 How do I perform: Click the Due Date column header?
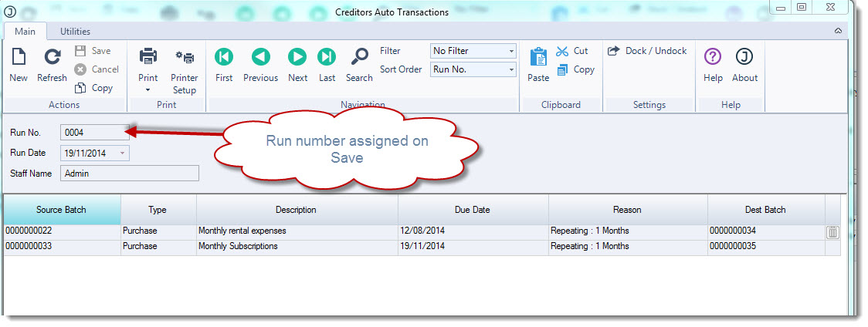[x=473, y=210]
